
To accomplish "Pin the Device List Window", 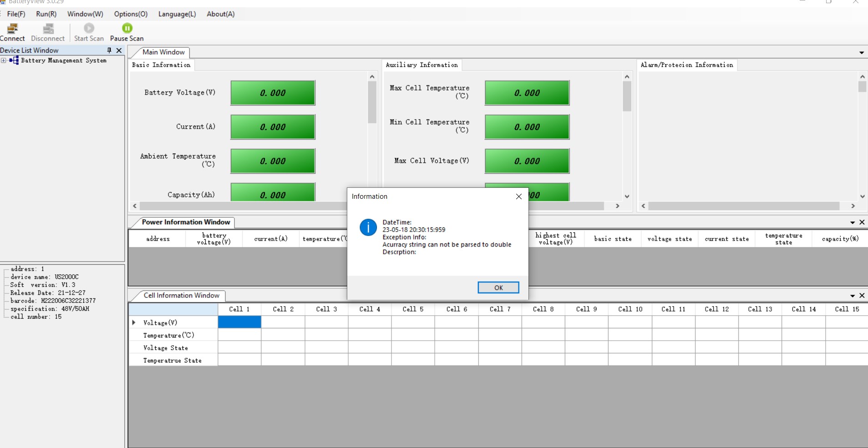I will pyautogui.click(x=109, y=50).
